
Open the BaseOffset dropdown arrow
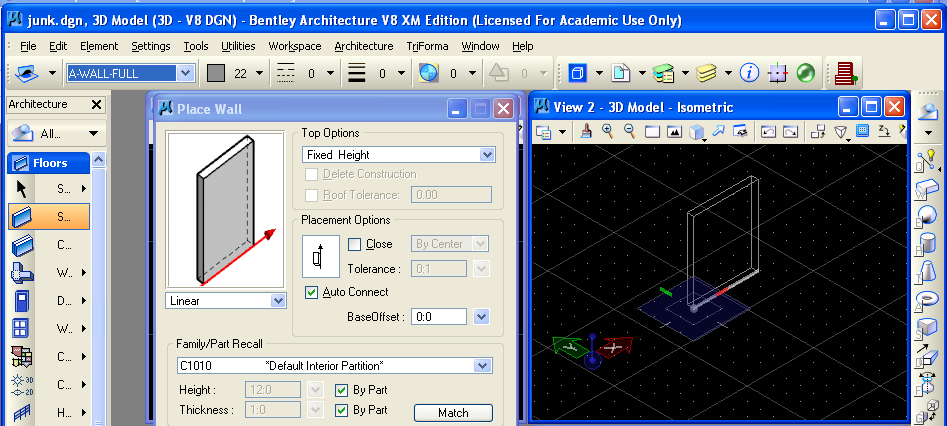point(481,316)
